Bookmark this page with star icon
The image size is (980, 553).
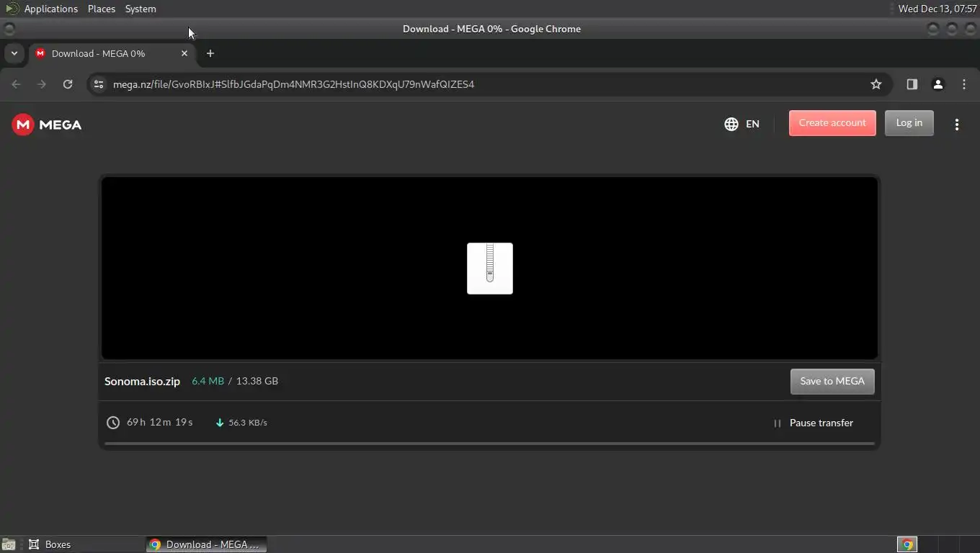(x=876, y=84)
